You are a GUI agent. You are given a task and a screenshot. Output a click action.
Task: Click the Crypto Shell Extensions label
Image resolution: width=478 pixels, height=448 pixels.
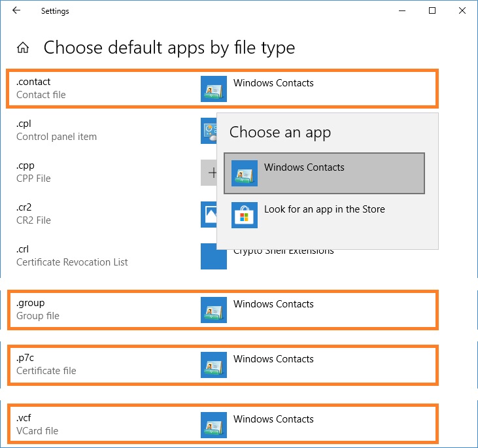pyautogui.click(x=284, y=251)
